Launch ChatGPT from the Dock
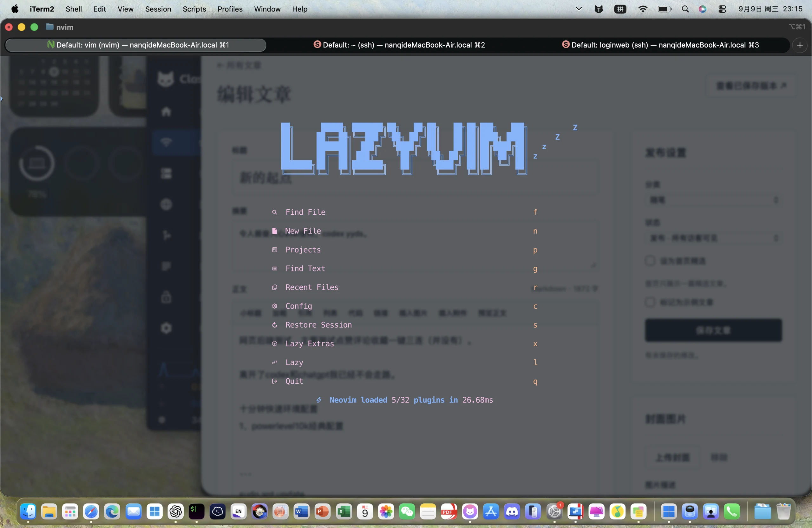 click(176, 511)
